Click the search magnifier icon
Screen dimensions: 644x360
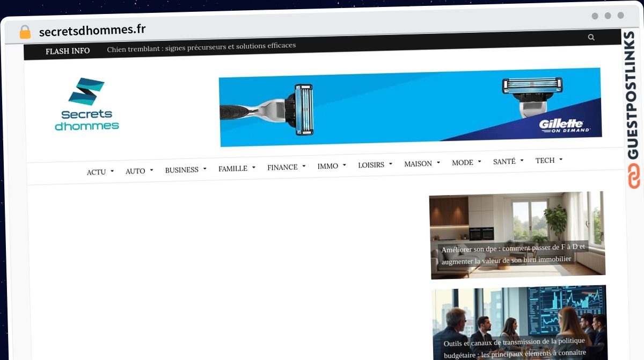591,38
